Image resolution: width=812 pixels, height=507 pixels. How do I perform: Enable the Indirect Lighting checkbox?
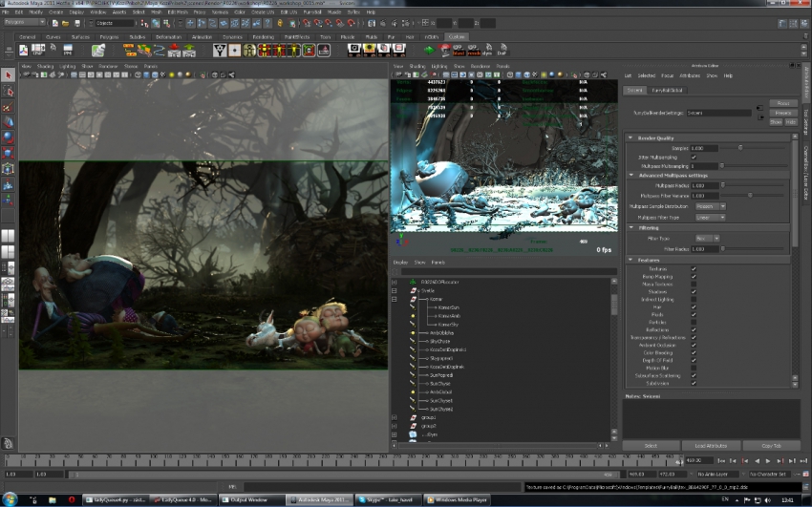694,300
